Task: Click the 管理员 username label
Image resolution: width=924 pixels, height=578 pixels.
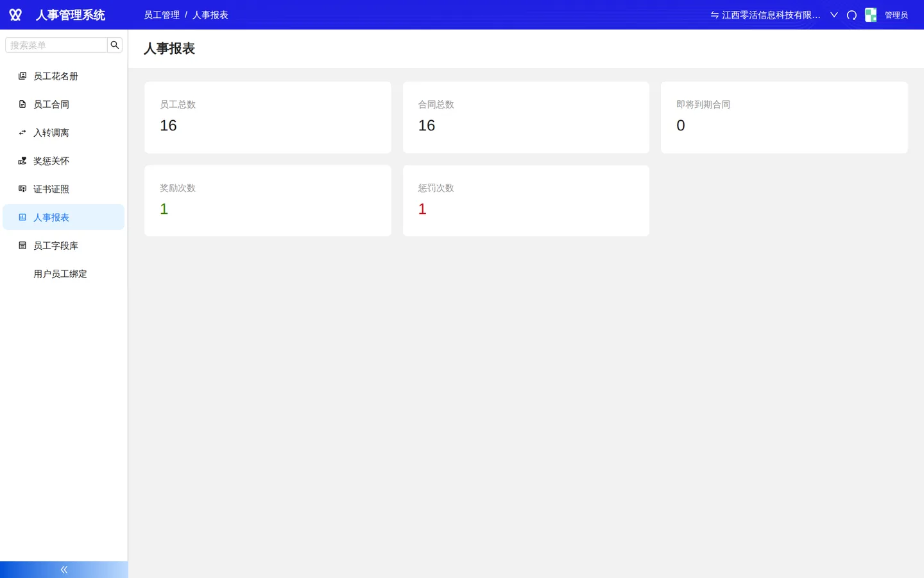Action: click(x=896, y=15)
